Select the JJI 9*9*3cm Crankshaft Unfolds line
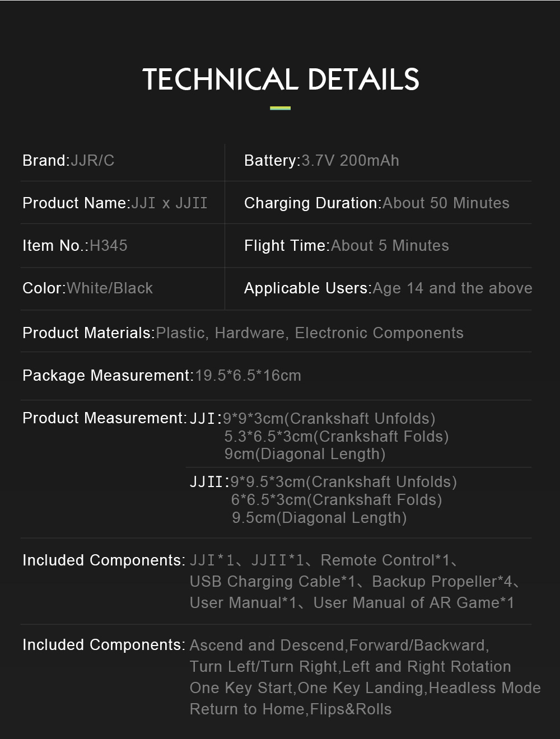The image size is (560, 739). [312, 419]
